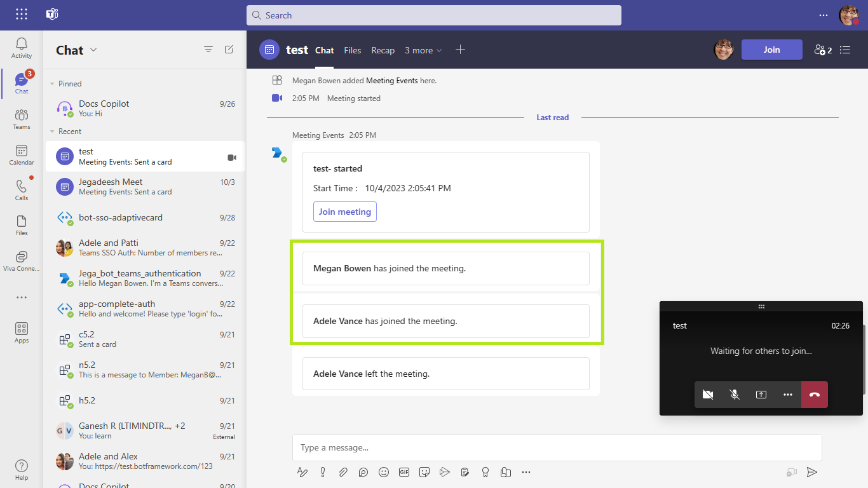Switch to the Recap tab
Viewport: 868px width, 488px height.
tap(383, 50)
